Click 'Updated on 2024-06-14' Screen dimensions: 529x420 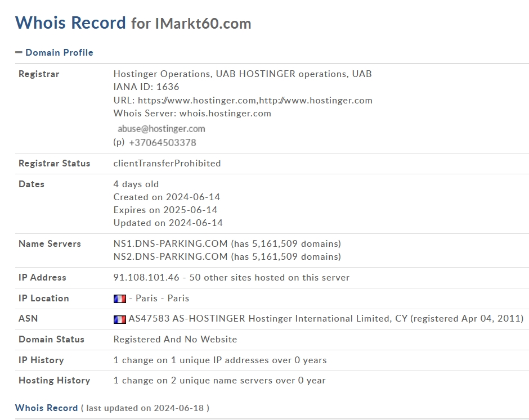pos(168,223)
